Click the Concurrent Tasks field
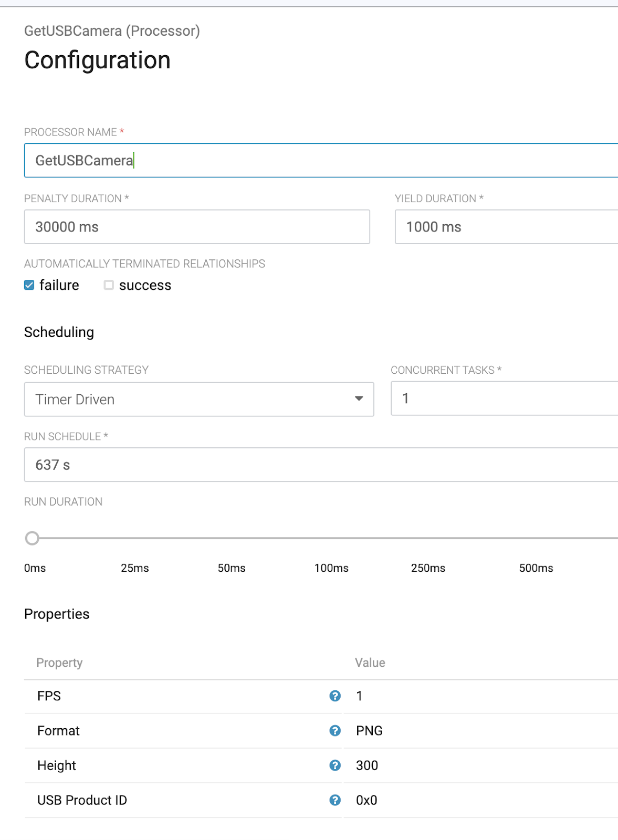This screenshot has height=840, width=618. [x=504, y=398]
